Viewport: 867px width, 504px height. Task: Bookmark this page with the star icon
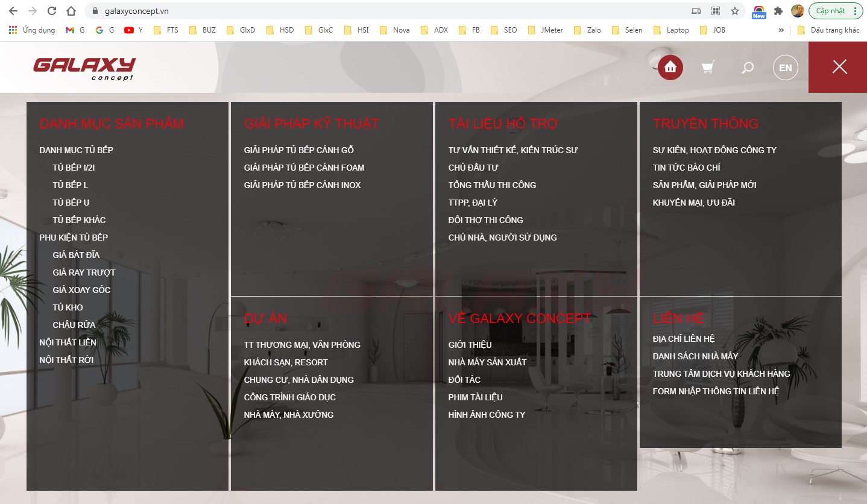click(735, 11)
